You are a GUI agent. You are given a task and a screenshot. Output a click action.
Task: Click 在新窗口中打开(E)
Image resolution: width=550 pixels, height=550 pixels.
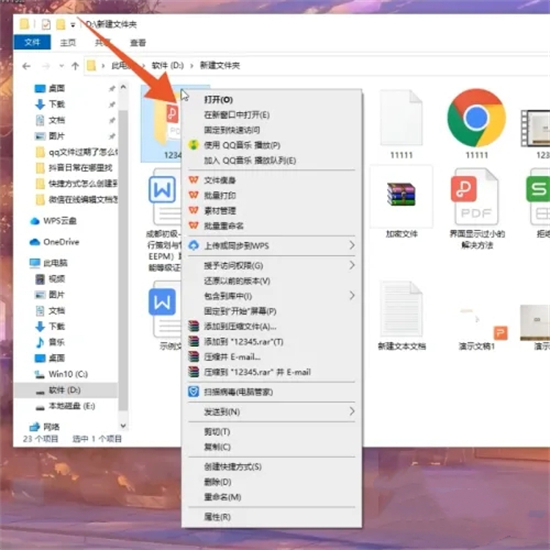click(271, 115)
